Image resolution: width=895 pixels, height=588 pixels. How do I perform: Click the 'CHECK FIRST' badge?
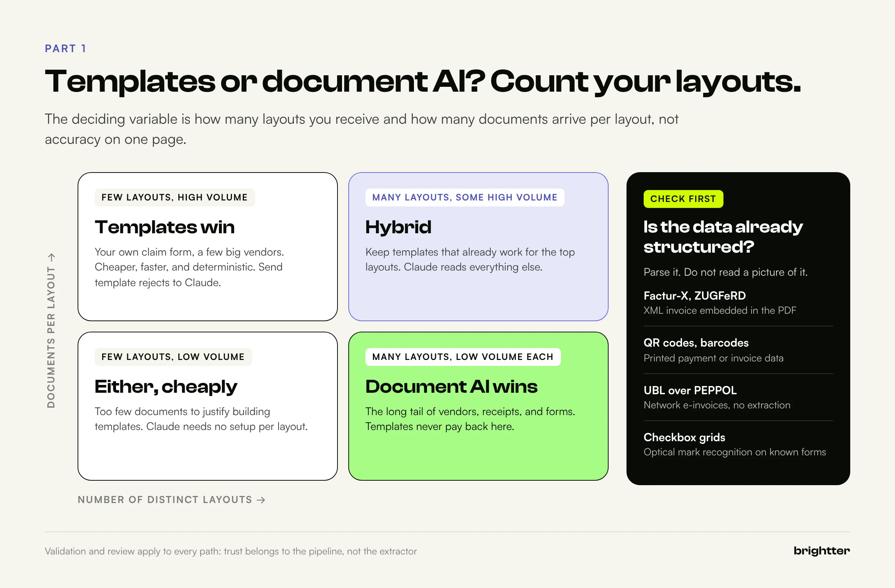683,199
